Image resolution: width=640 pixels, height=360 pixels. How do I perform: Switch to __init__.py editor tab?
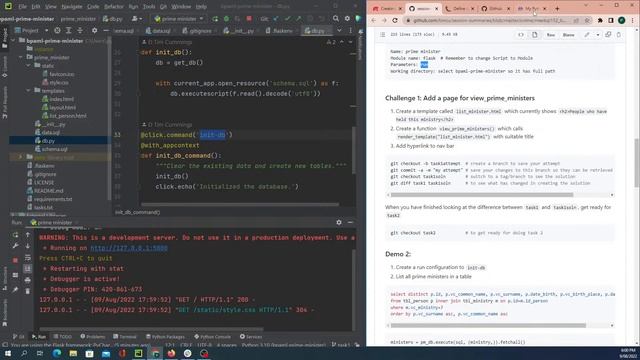(239, 31)
